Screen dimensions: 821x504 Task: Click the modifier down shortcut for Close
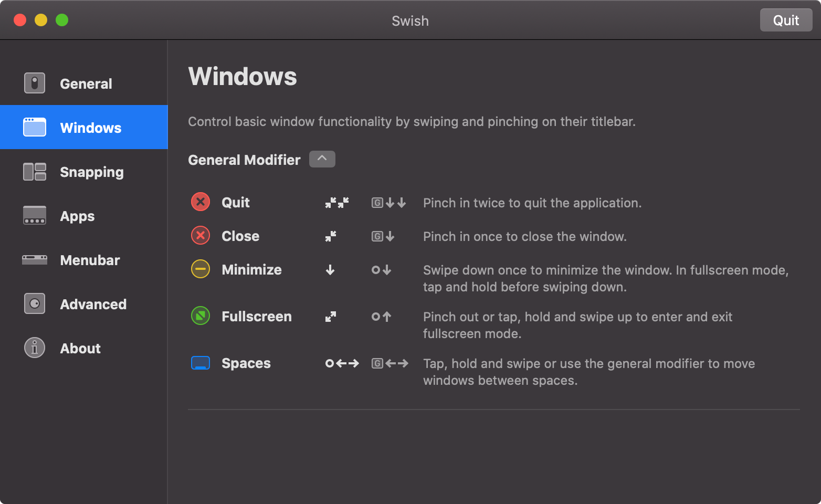pyautogui.click(x=383, y=236)
